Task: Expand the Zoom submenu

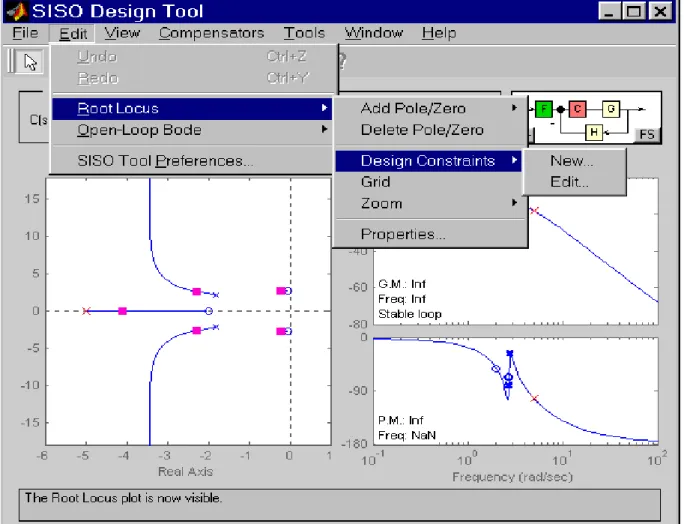Action: point(430,203)
